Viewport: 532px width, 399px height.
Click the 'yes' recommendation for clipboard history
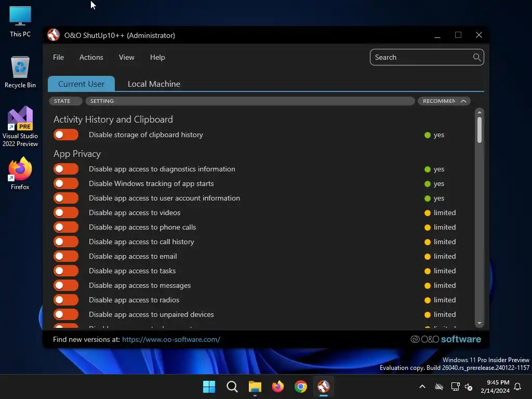[434, 135]
